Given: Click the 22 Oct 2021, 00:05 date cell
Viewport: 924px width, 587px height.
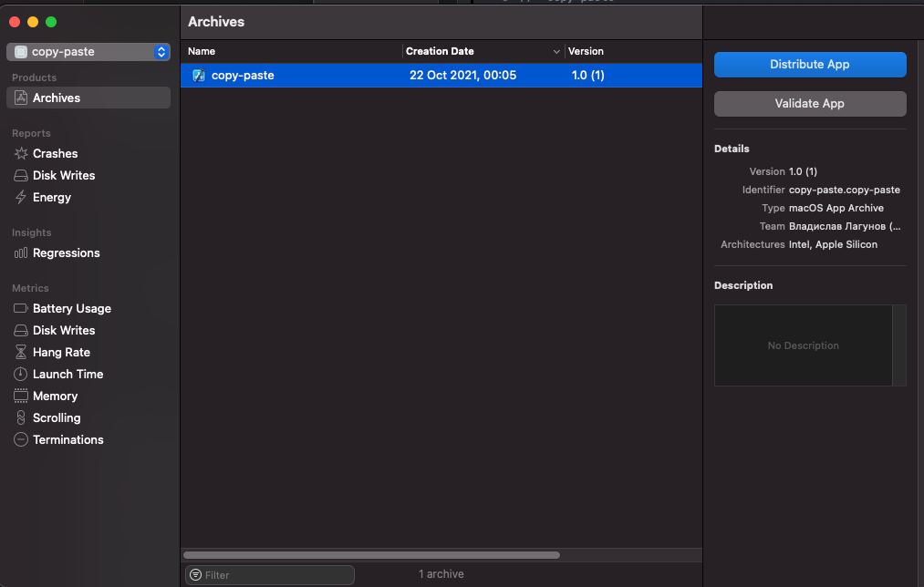Looking at the screenshot, I should 462,76.
